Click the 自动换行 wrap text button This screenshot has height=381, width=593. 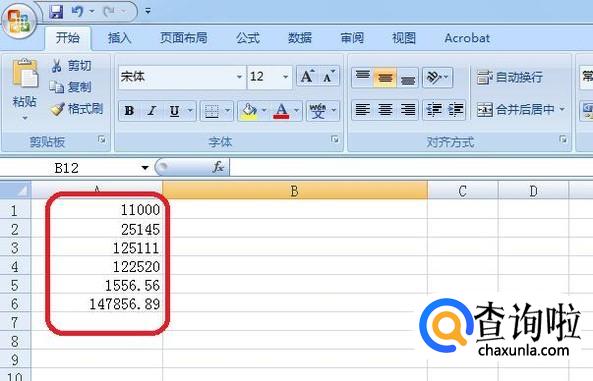509,78
